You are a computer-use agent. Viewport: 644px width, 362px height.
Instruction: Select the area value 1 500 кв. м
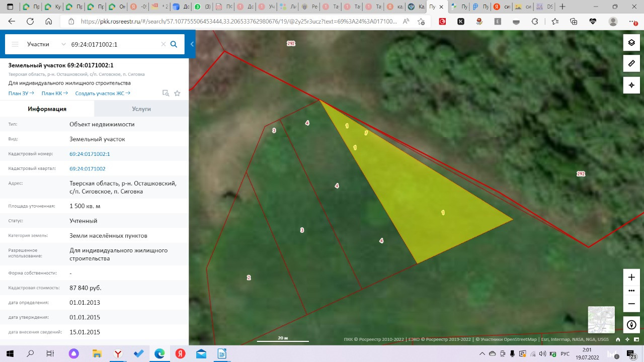pos(85,206)
